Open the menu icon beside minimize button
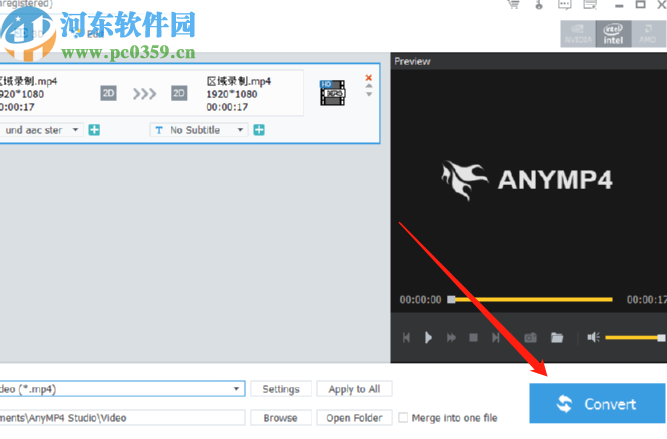 (590, 5)
